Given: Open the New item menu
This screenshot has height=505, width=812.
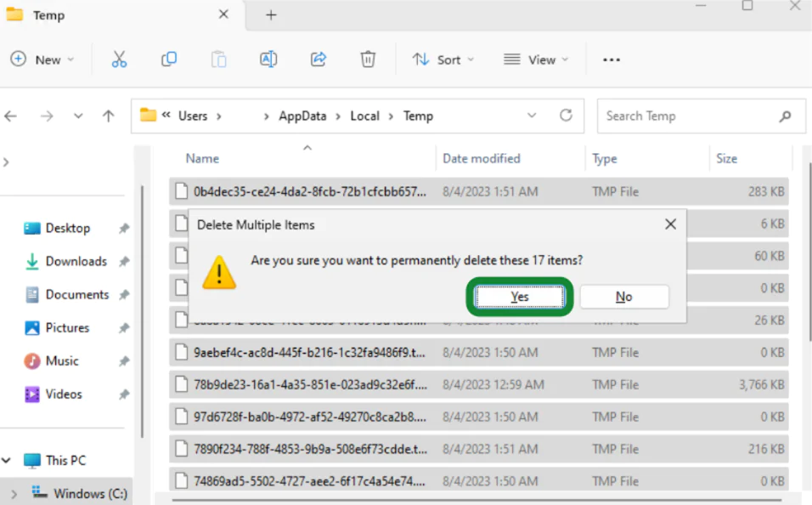Looking at the screenshot, I should [x=42, y=60].
